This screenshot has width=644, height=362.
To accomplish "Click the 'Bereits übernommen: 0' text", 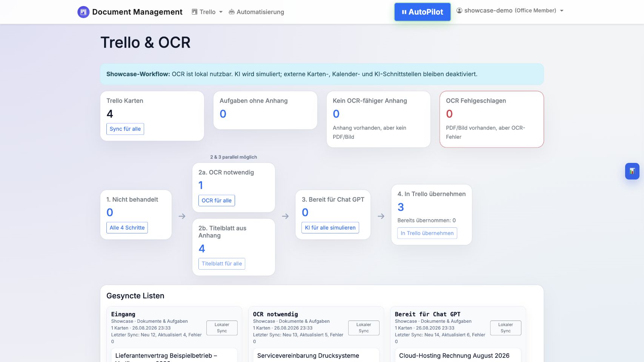I will click(426, 221).
